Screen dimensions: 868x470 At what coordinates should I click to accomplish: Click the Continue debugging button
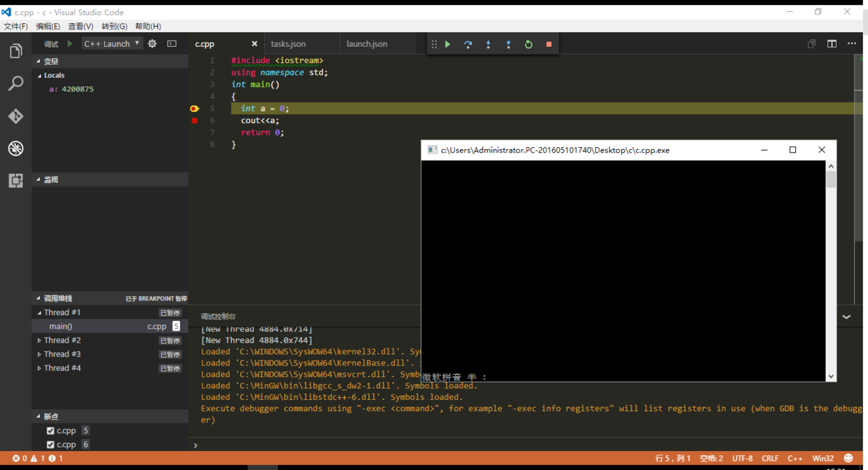pyautogui.click(x=448, y=44)
